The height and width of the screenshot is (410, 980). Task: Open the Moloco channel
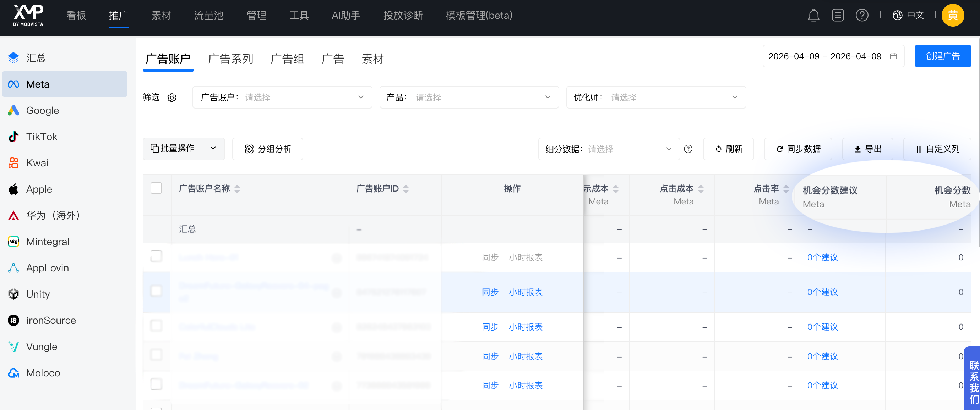42,373
